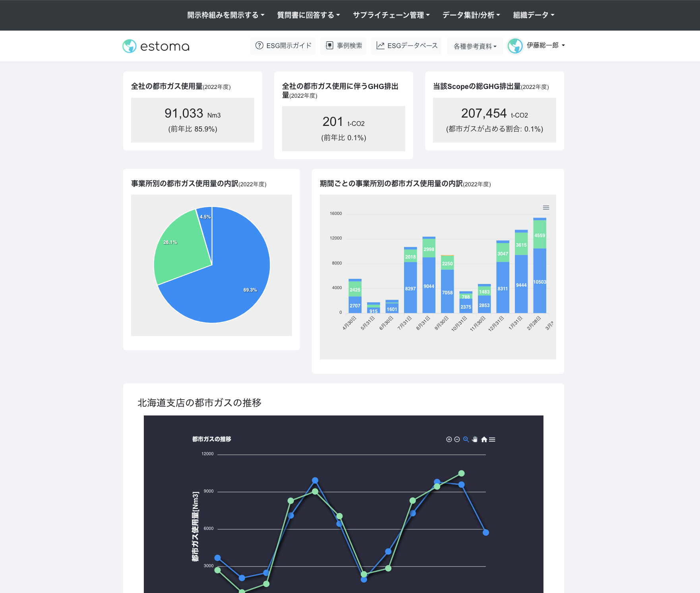The height and width of the screenshot is (593, 700).
Task: Open the 各種参考資料 dropdown
Action: click(475, 46)
